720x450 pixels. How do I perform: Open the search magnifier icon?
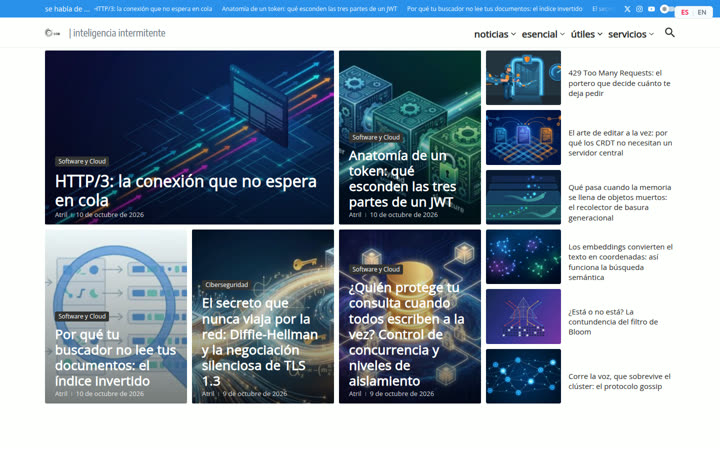(x=669, y=33)
